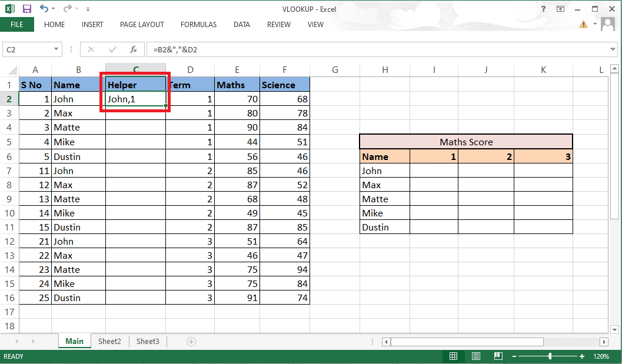The height and width of the screenshot is (364, 622).
Task: Click the Select All corner triangle
Action: (x=13, y=71)
